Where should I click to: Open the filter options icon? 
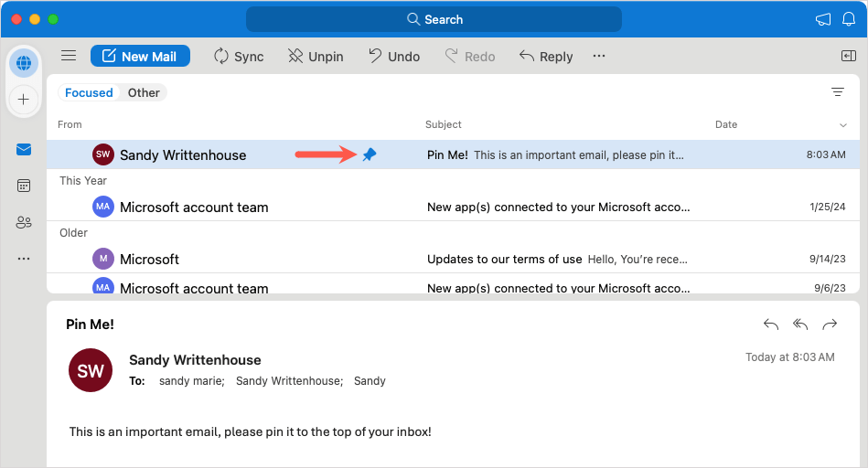[837, 92]
